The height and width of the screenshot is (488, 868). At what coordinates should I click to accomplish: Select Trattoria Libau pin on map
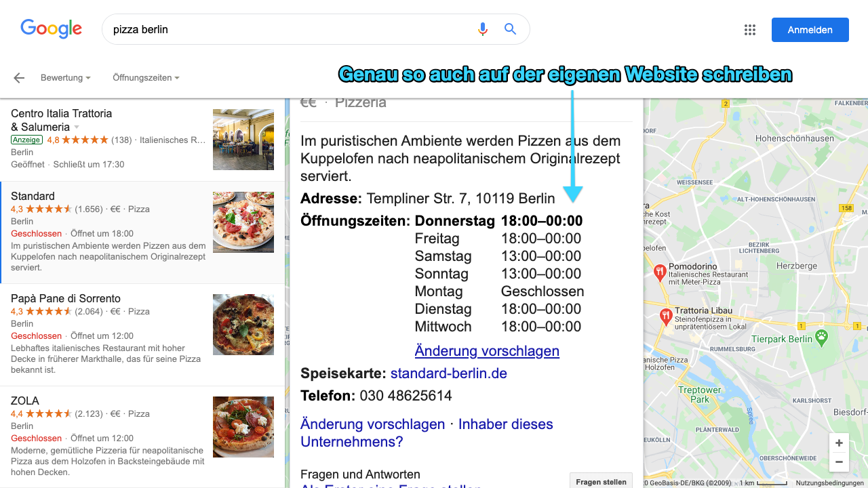pyautogui.click(x=667, y=316)
